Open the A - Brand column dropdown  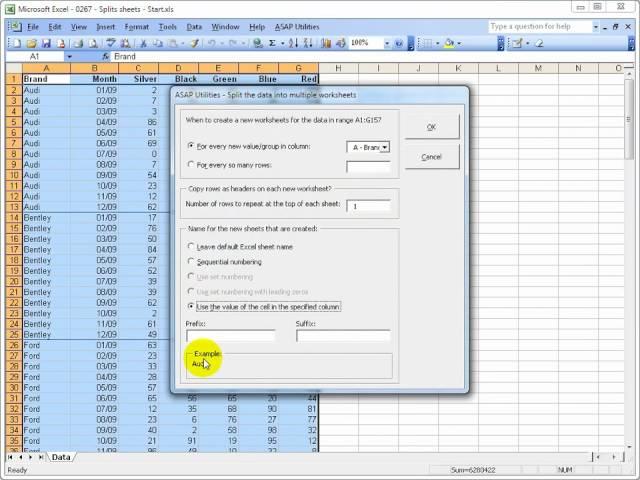click(x=385, y=147)
